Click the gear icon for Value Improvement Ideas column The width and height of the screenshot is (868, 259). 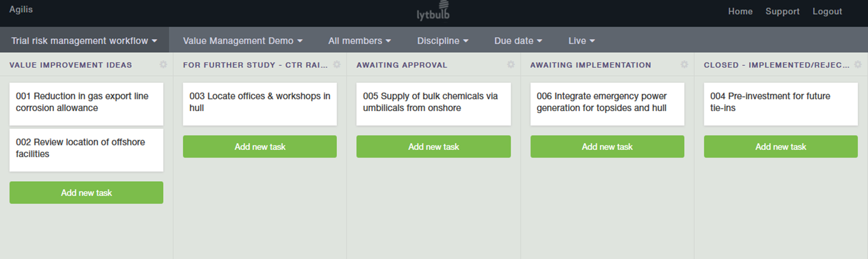pyautogui.click(x=163, y=64)
